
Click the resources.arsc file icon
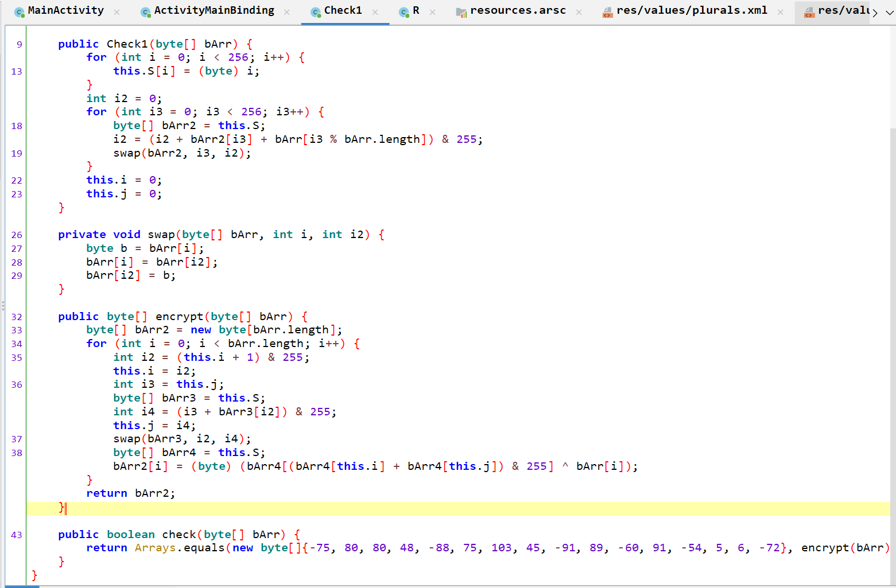click(461, 12)
